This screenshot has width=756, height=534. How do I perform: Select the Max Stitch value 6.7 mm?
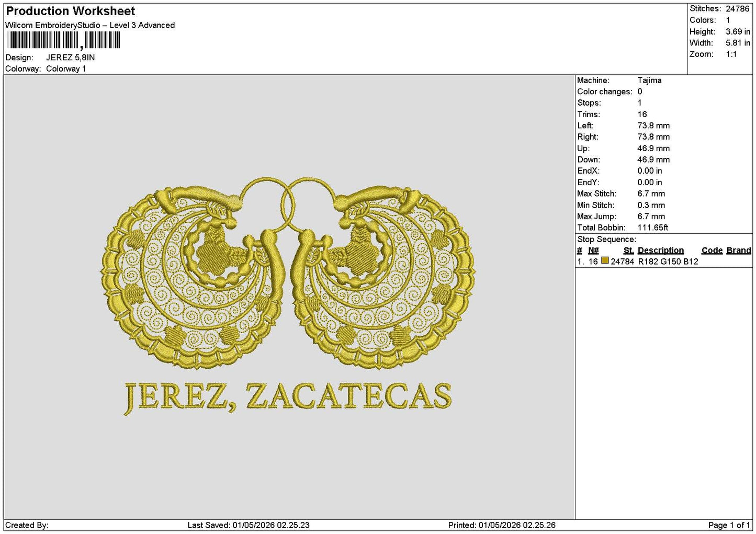651,194
